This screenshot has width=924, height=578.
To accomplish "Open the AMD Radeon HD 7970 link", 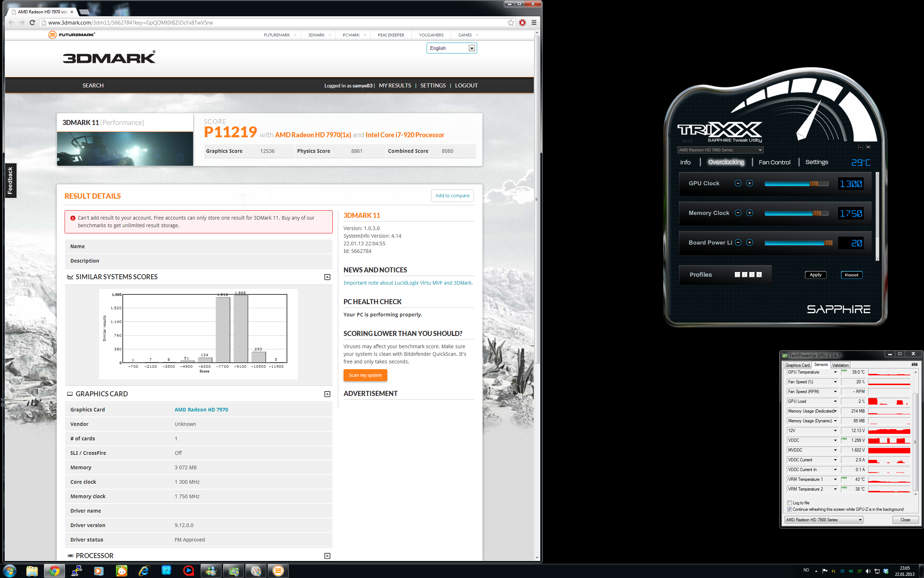I will click(201, 409).
